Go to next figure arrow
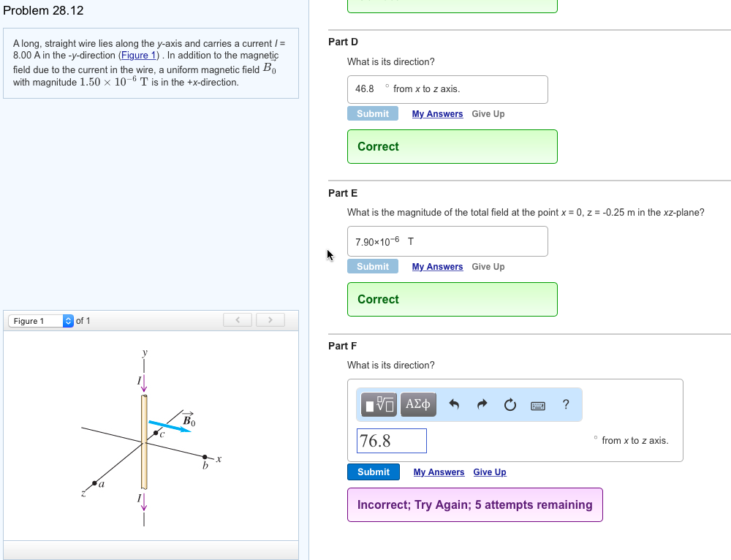Viewport: 731px width, 560px height. coord(270,320)
